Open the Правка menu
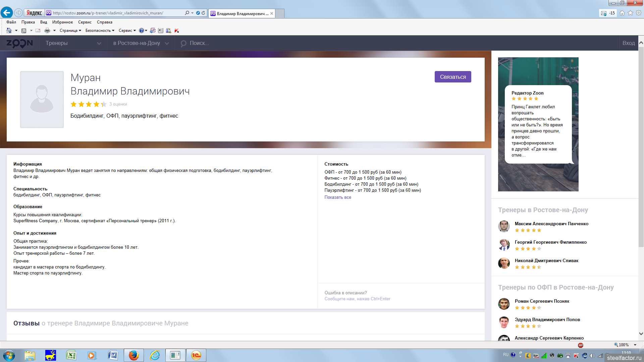The height and width of the screenshot is (362, 644). click(28, 22)
